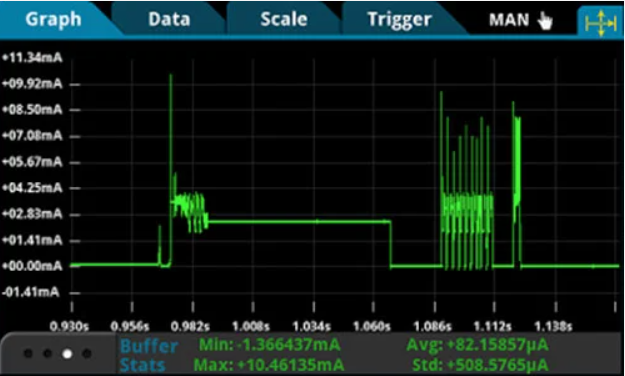Click the Buffer Stats label
Screen dimensions: 625x376
(148, 355)
